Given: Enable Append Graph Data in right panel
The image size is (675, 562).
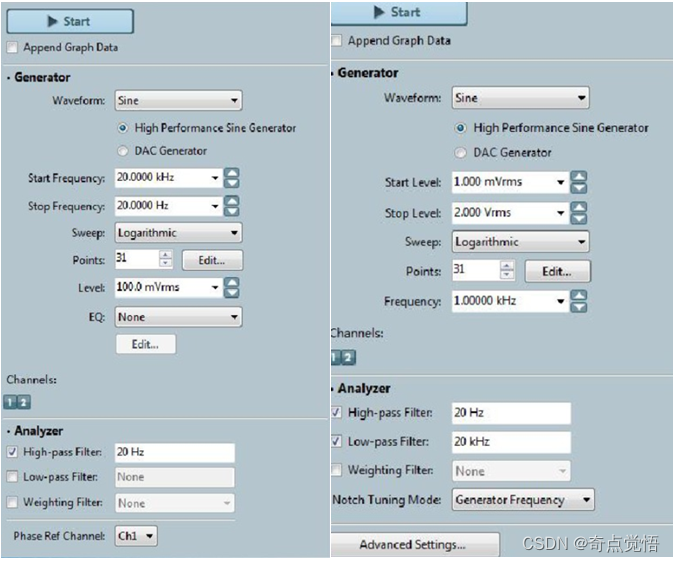Looking at the screenshot, I should coord(336,40).
